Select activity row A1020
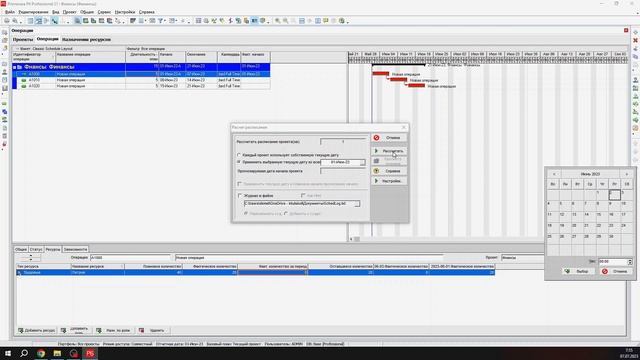640x360 pixels. [141, 86]
